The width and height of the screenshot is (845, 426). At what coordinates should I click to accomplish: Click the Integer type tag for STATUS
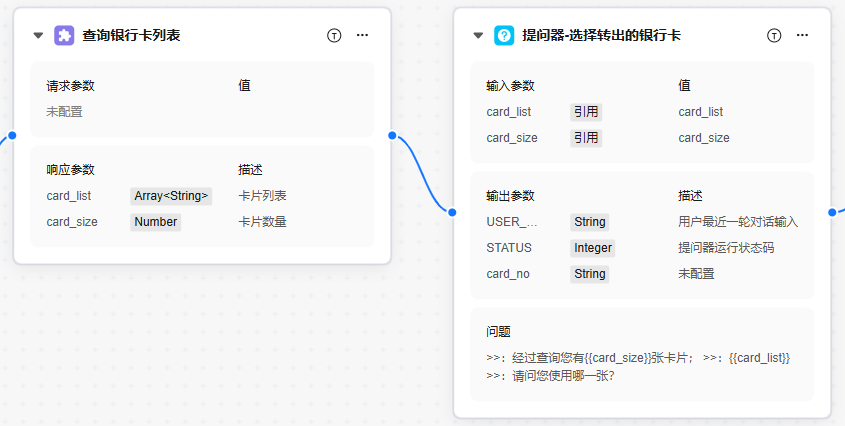(x=592, y=248)
